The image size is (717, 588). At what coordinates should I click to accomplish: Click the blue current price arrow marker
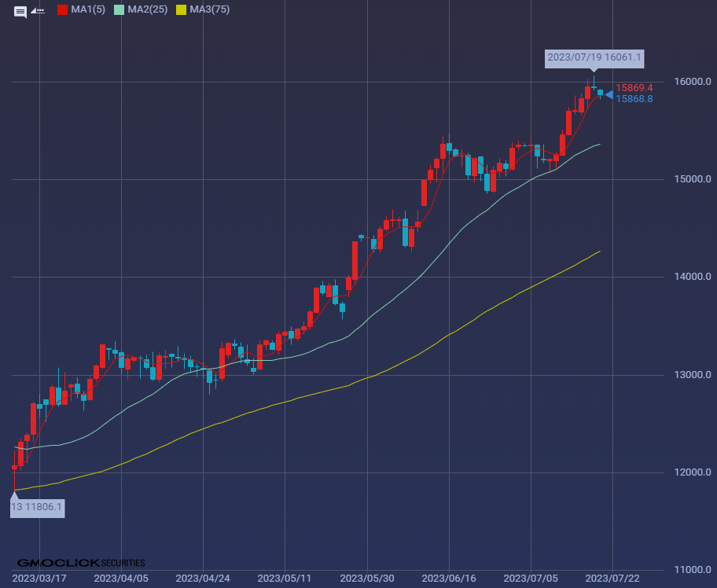coord(609,94)
